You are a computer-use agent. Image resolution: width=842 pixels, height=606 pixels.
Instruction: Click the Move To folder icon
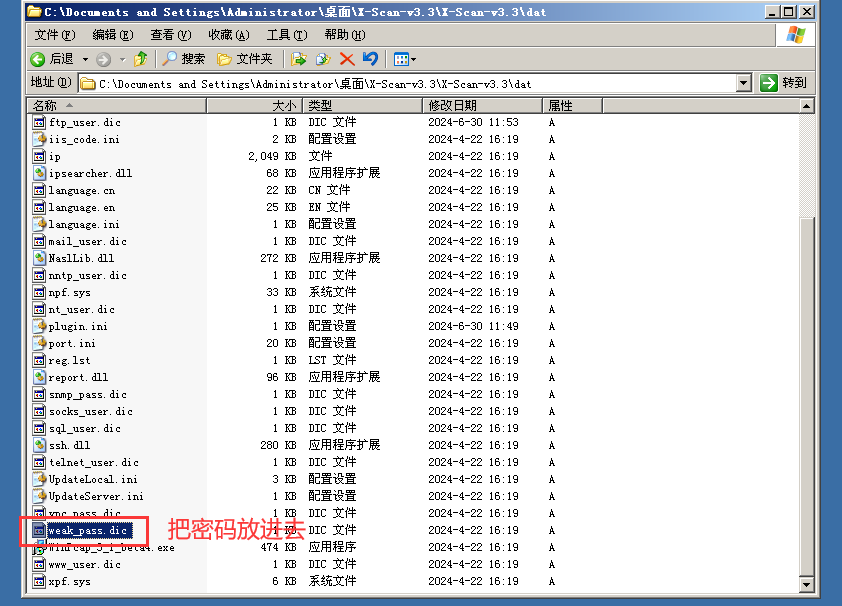pos(299,59)
